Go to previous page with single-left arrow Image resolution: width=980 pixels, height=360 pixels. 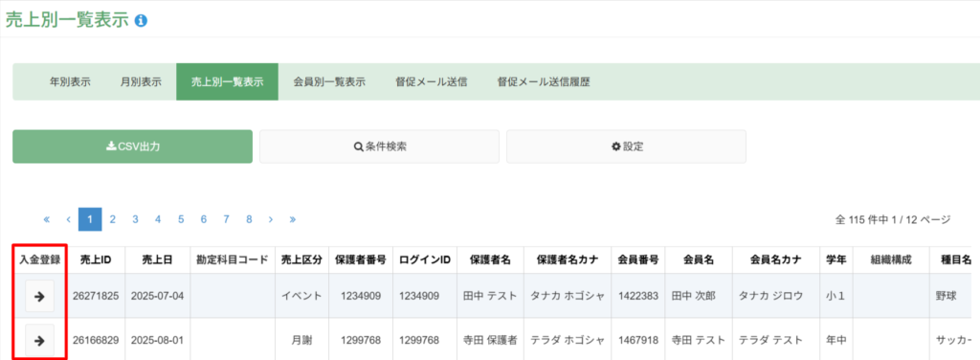(x=68, y=219)
